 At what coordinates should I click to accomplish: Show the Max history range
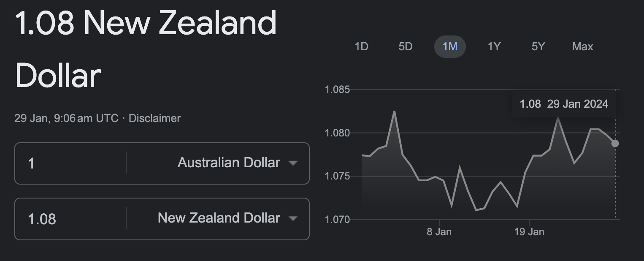[x=582, y=46]
